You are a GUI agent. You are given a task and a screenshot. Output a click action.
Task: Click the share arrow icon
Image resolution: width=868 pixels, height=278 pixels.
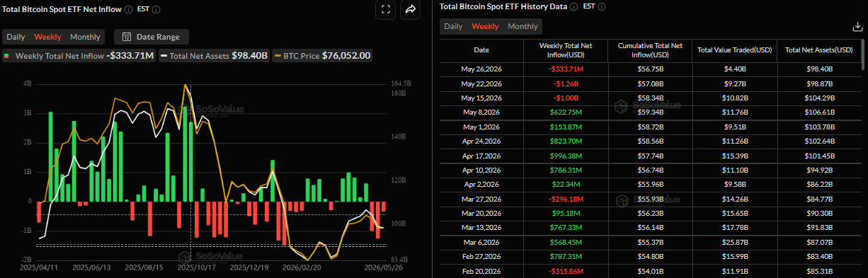(411, 10)
